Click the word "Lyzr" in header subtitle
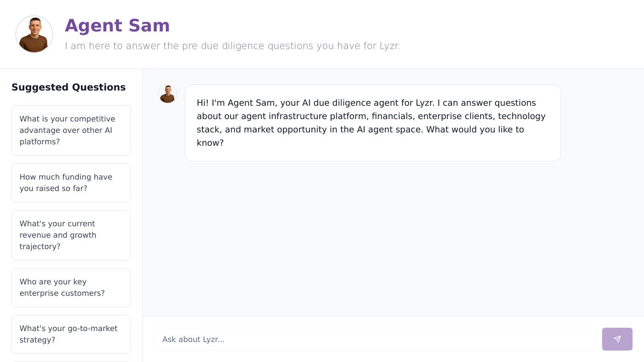 pyautogui.click(x=389, y=46)
